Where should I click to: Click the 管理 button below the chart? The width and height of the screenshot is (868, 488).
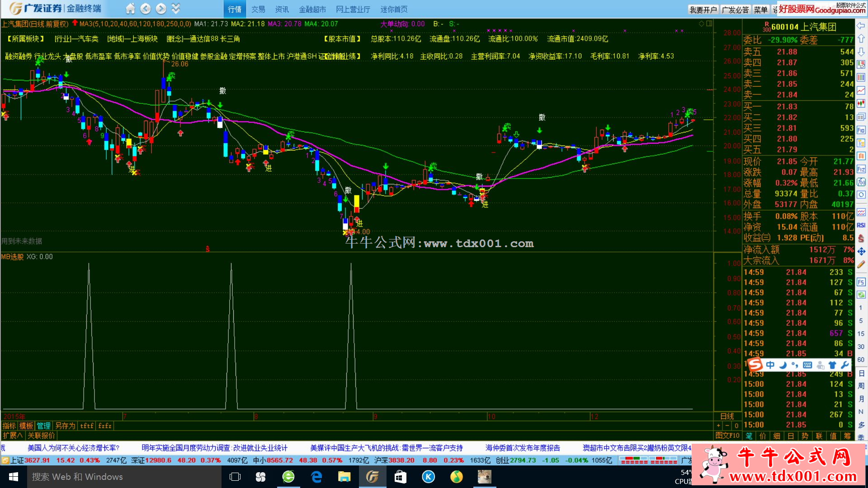[x=43, y=426]
